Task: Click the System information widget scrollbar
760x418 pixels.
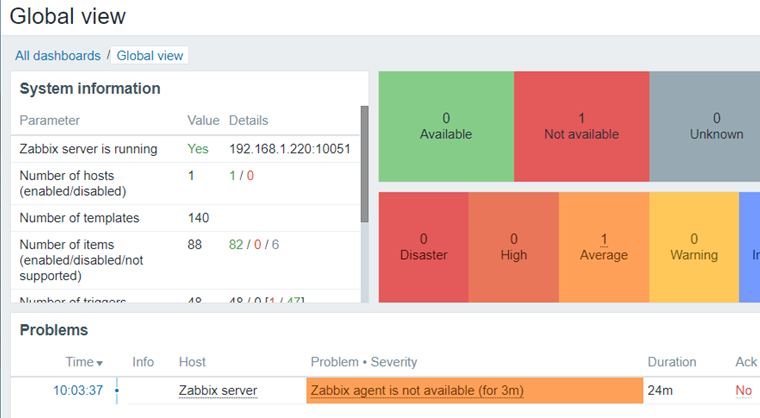Action: (x=364, y=164)
